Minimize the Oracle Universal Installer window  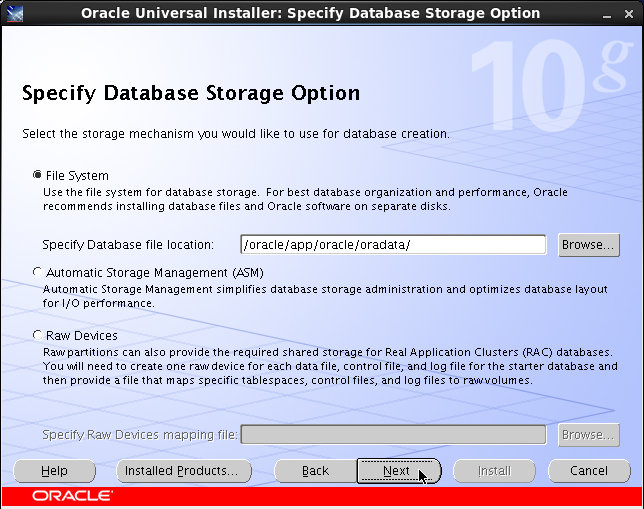click(607, 14)
